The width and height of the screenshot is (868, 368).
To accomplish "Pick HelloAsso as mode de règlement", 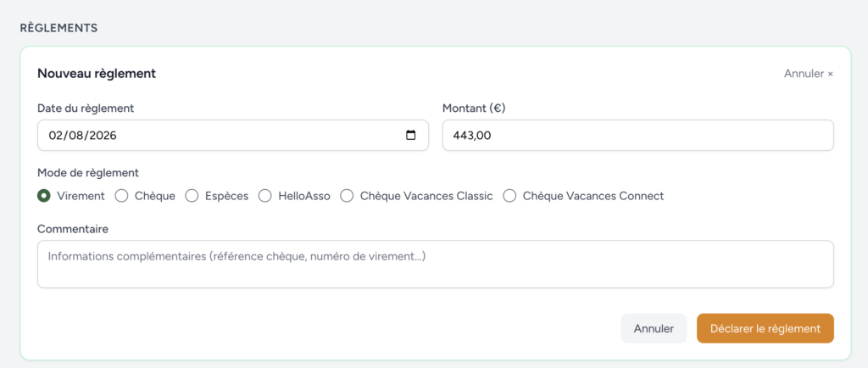I will coord(265,196).
